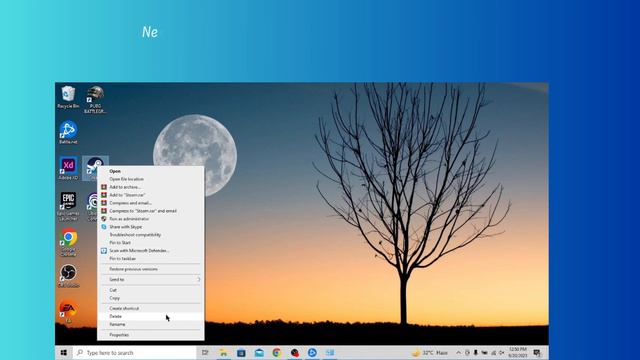This screenshot has height=360, width=640.
Task: Click the weather widget showing 32°C
Action: tap(430, 353)
